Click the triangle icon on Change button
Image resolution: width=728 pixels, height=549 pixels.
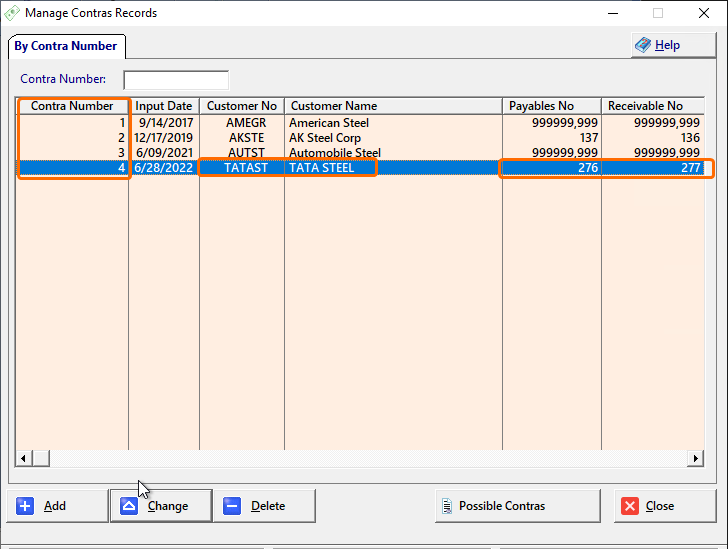(x=129, y=506)
